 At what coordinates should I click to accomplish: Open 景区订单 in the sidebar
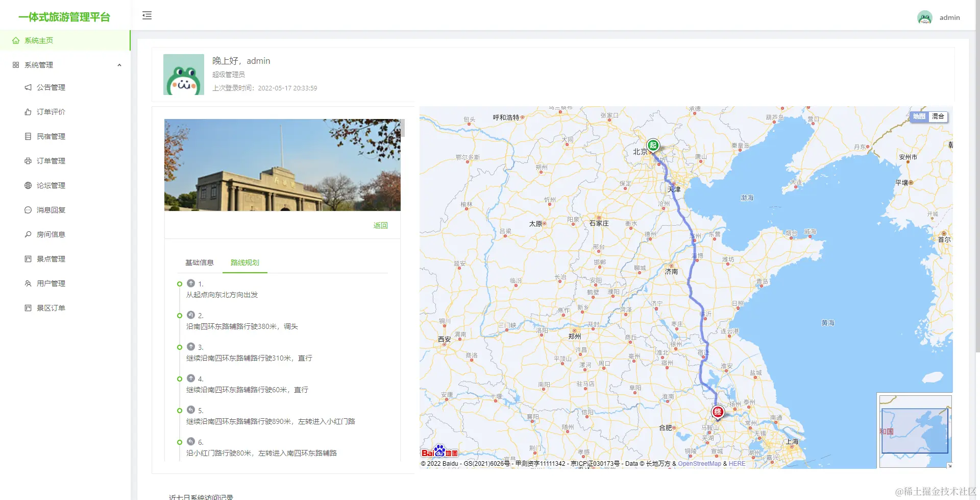click(x=65, y=308)
